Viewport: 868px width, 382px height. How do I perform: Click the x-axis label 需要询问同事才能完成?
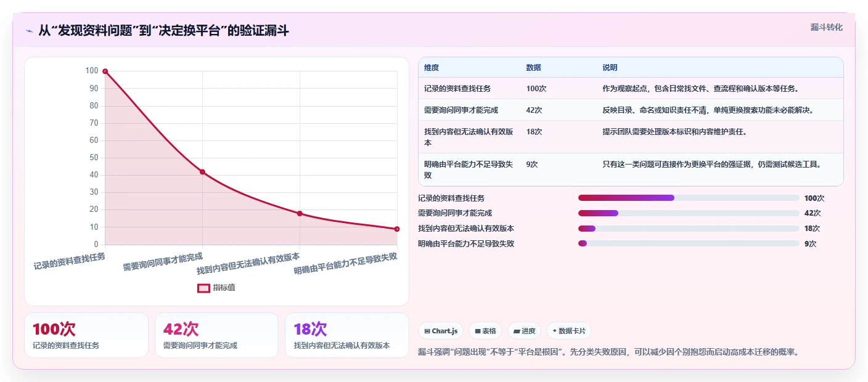(x=163, y=261)
